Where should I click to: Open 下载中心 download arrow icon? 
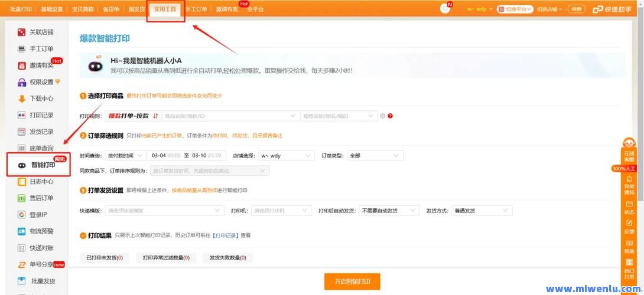[22, 99]
